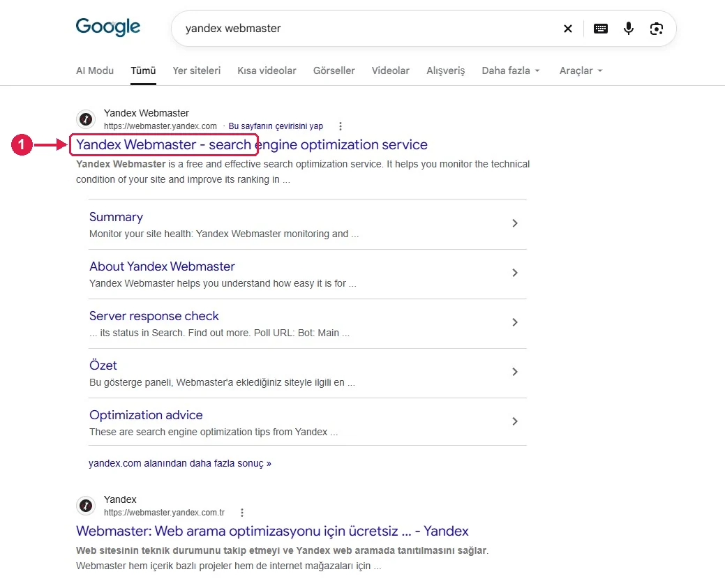725x588 pixels.
Task: Open Yandex Webmaster search engine optimization result
Action: (251, 144)
